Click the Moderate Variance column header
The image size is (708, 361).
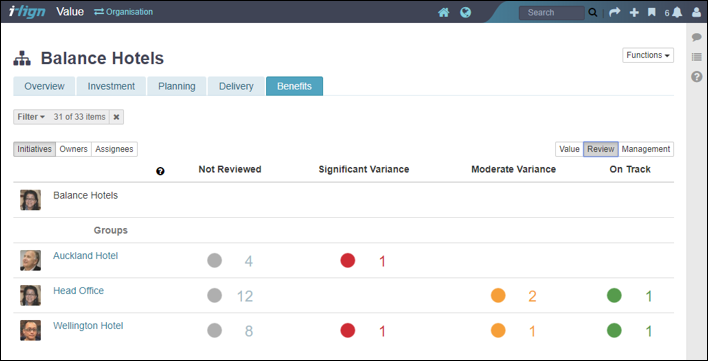click(x=513, y=169)
